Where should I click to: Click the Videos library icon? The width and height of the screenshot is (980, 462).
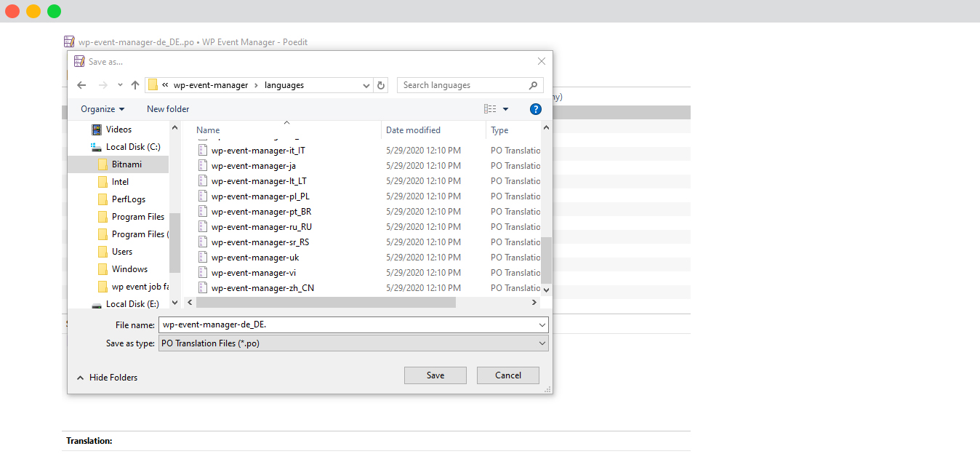(x=96, y=130)
